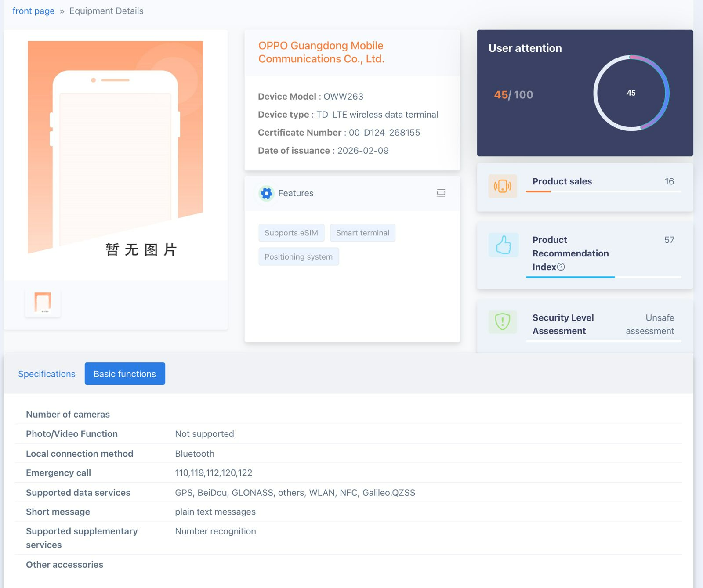This screenshot has width=703, height=588.
Task: Click the Supports eSIM feature tag
Action: tap(291, 233)
